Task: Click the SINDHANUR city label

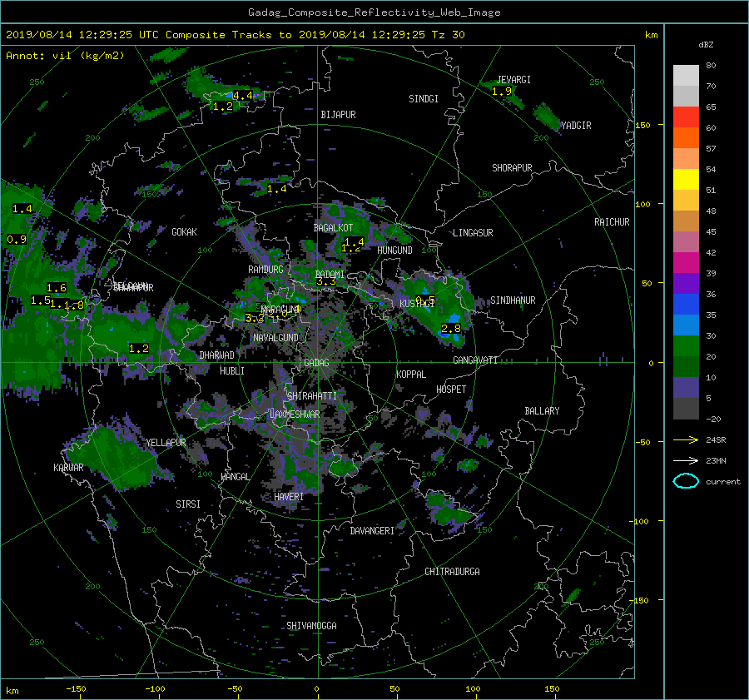Action: (x=513, y=300)
